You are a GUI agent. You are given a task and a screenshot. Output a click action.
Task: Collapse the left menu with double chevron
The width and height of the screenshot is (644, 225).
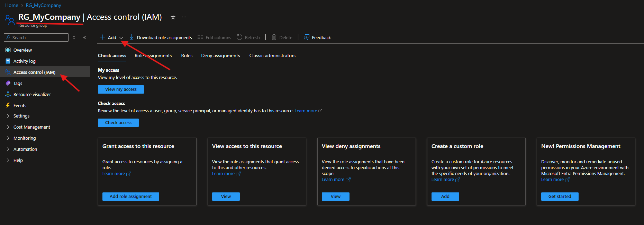coord(84,37)
